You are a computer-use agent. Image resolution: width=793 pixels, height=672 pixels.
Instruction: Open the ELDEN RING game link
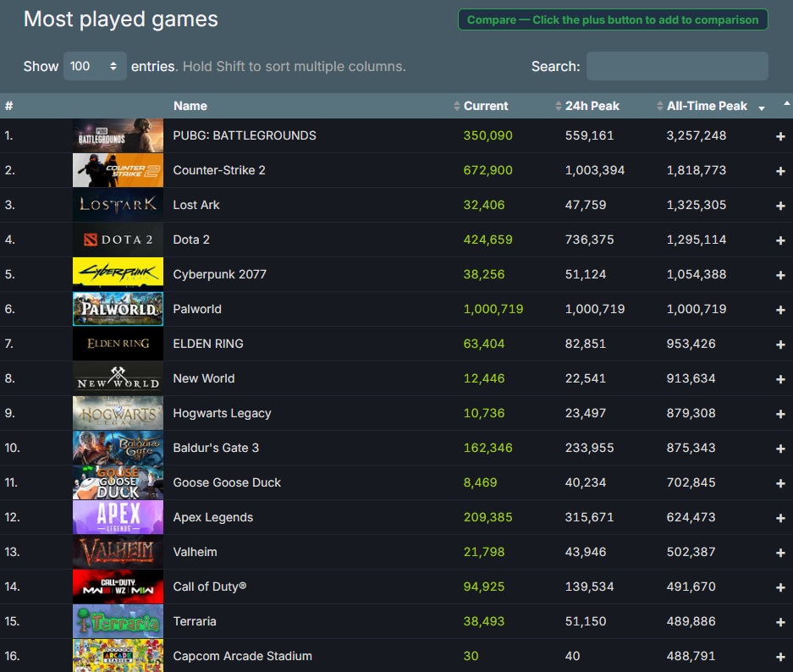click(208, 344)
